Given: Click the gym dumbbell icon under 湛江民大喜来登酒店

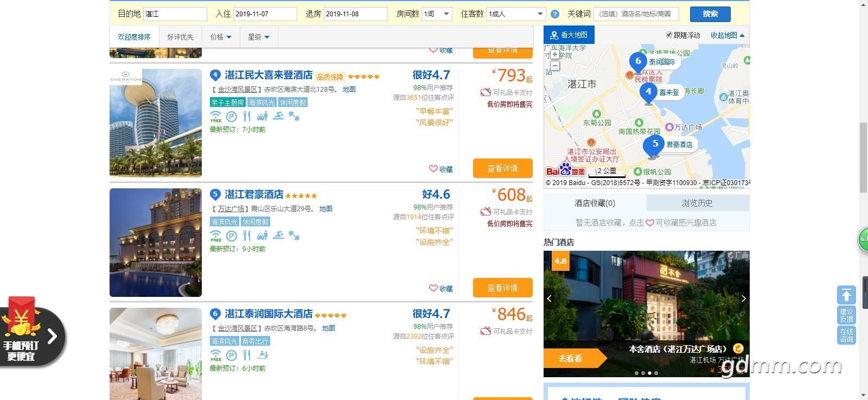Looking at the screenshot, I should (294, 116).
